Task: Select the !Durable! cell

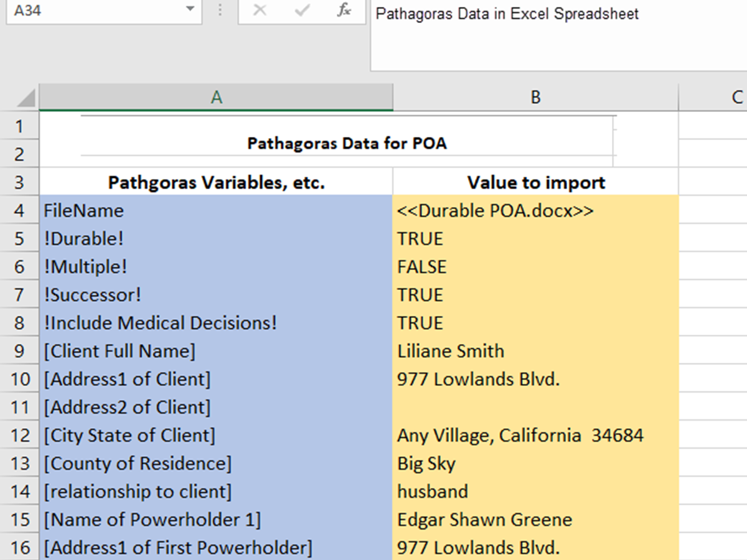Action: coord(216,238)
